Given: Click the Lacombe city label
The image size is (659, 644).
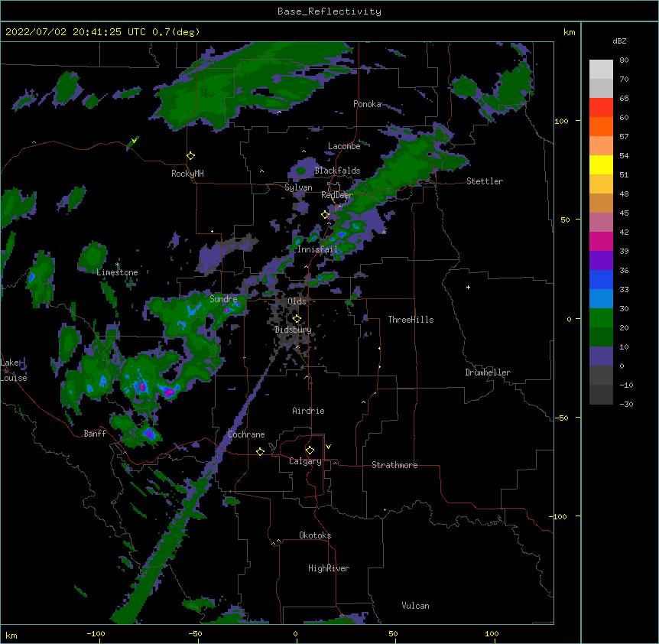Looking at the screenshot, I should [x=344, y=146].
